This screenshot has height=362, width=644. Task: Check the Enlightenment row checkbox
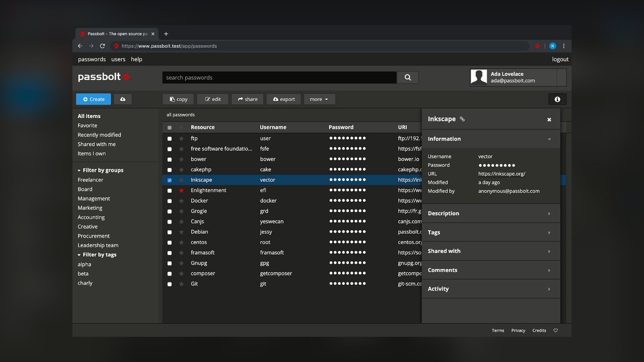(x=170, y=190)
